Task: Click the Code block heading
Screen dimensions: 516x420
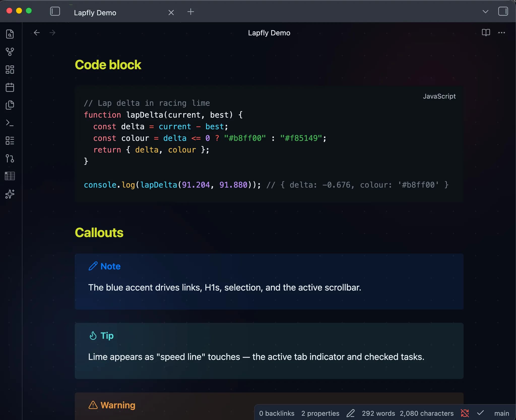Action: tap(108, 65)
